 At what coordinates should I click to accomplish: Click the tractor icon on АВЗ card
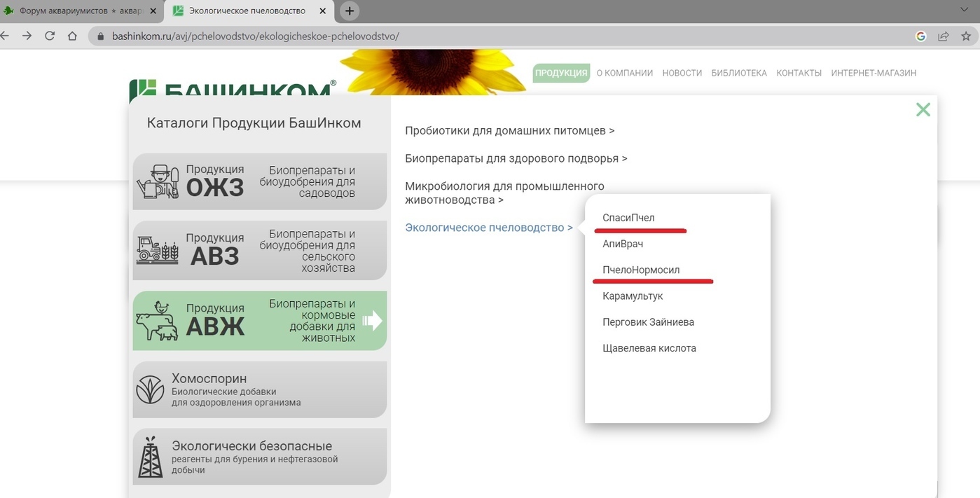click(x=158, y=249)
